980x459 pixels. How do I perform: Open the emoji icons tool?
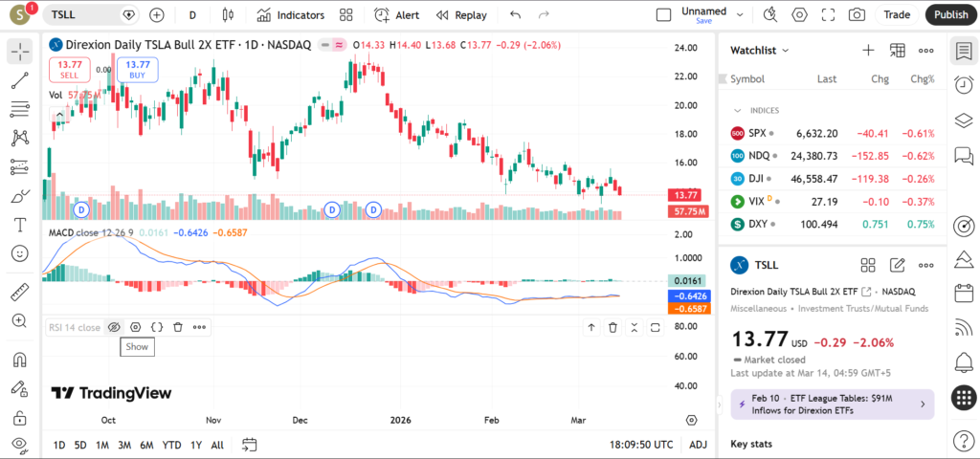[20, 253]
